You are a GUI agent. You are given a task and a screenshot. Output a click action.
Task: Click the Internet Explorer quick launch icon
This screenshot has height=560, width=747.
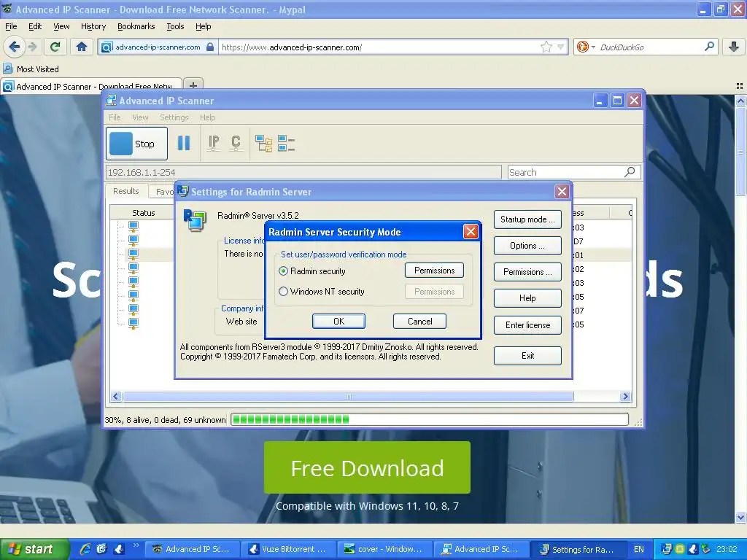85,549
